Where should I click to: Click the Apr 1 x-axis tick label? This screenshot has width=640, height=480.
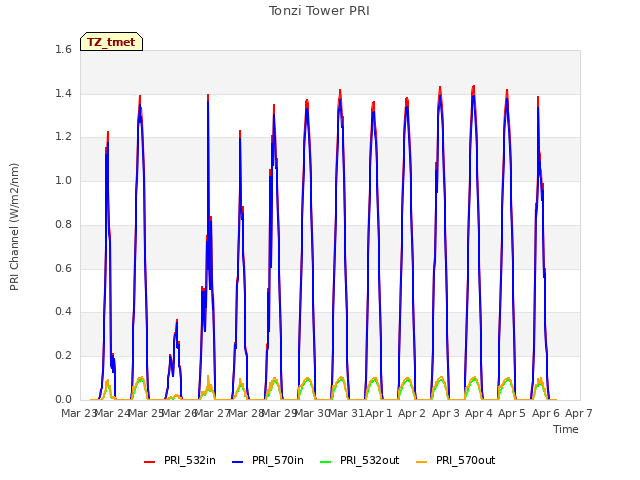click(x=378, y=413)
